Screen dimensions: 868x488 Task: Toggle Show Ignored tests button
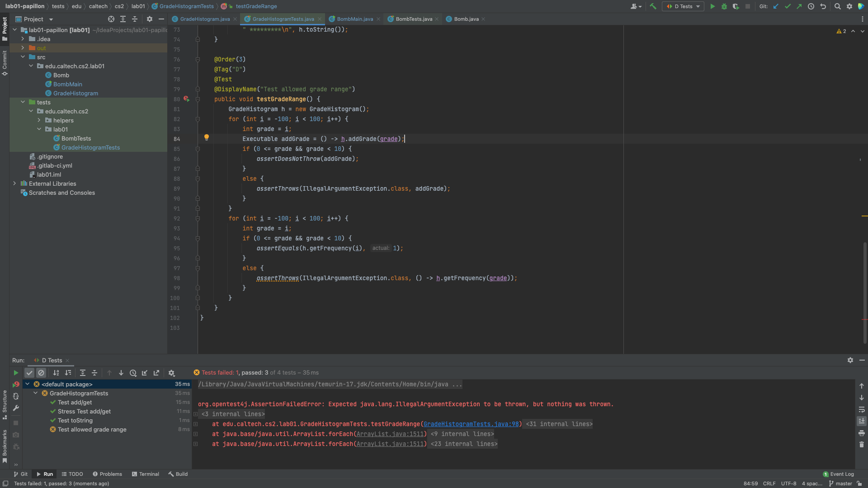pos(41,373)
